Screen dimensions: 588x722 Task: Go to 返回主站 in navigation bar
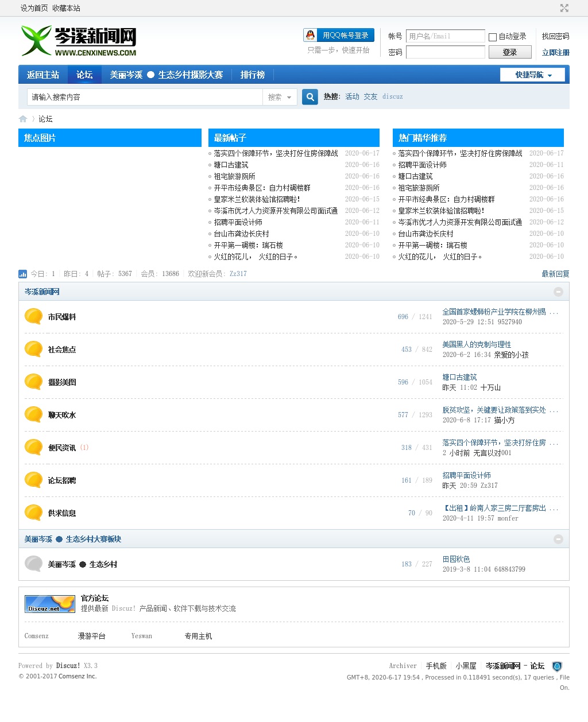pos(43,75)
